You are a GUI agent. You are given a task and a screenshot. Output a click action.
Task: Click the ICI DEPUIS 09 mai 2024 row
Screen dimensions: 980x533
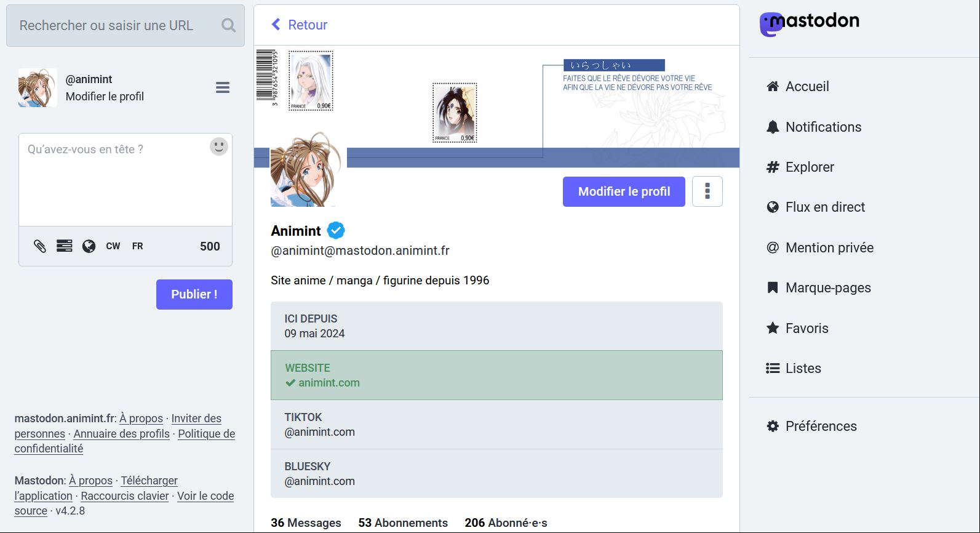pos(496,326)
